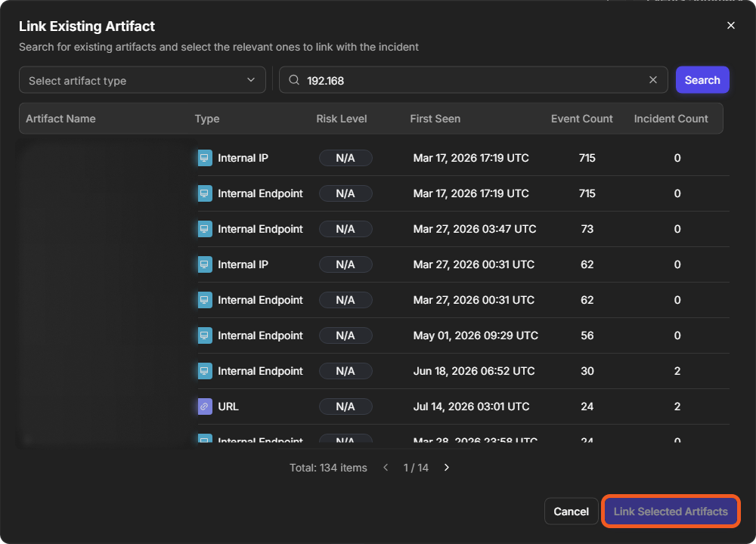The width and height of the screenshot is (756, 544).
Task: Click the event count value 56
Action: point(587,335)
